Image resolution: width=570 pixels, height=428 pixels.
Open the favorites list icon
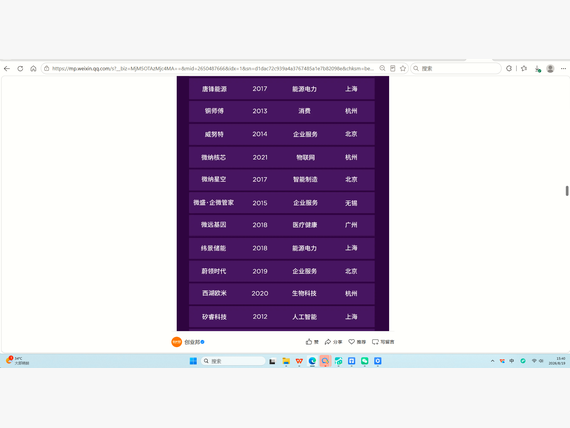(524, 68)
